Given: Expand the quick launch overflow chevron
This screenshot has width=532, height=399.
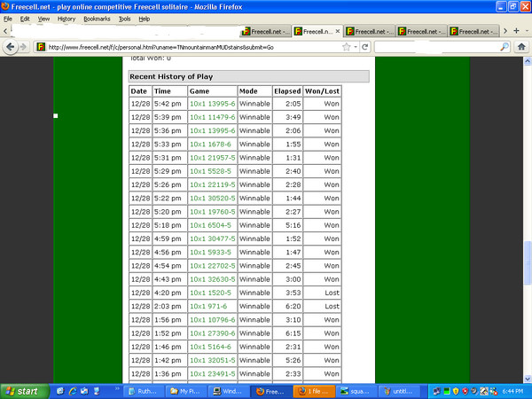Looking at the screenshot, I should pos(117,389).
